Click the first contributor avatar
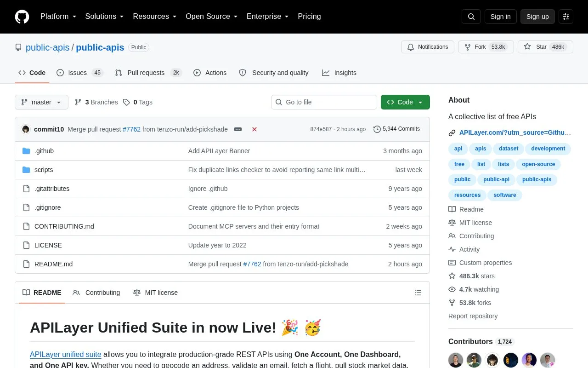The height and width of the screenshot is (368, 588). pos(456,360)
